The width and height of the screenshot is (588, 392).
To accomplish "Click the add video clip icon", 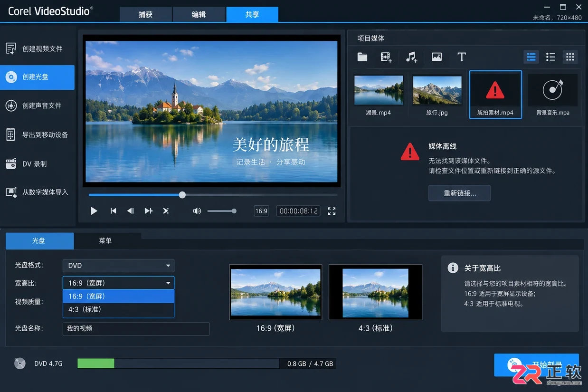I will point(386,57).
